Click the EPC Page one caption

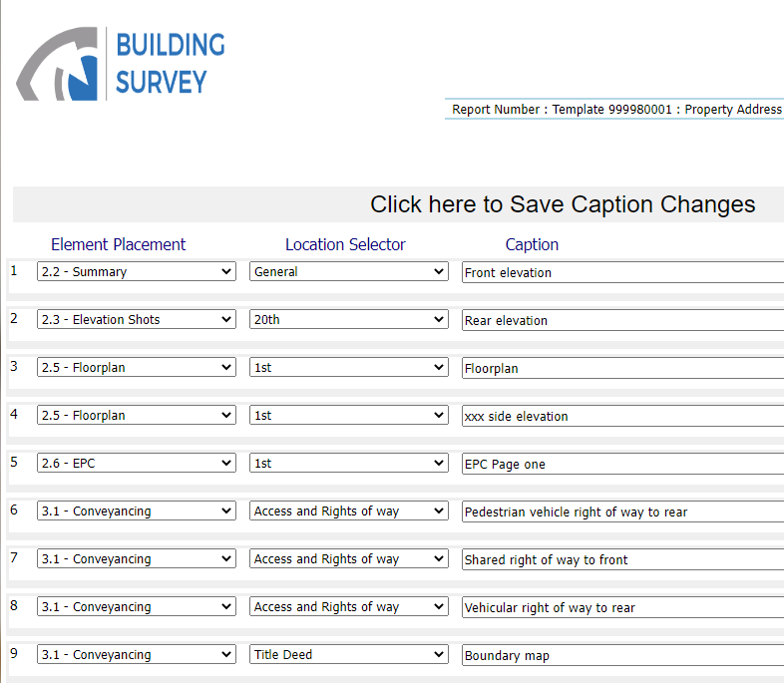pyautogui.click(x=620, y=464)
